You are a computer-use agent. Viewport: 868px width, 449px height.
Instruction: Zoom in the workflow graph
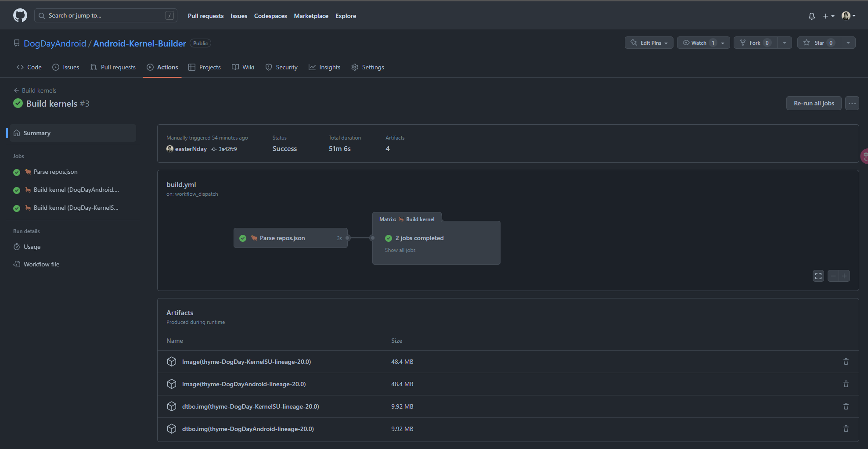844,276
